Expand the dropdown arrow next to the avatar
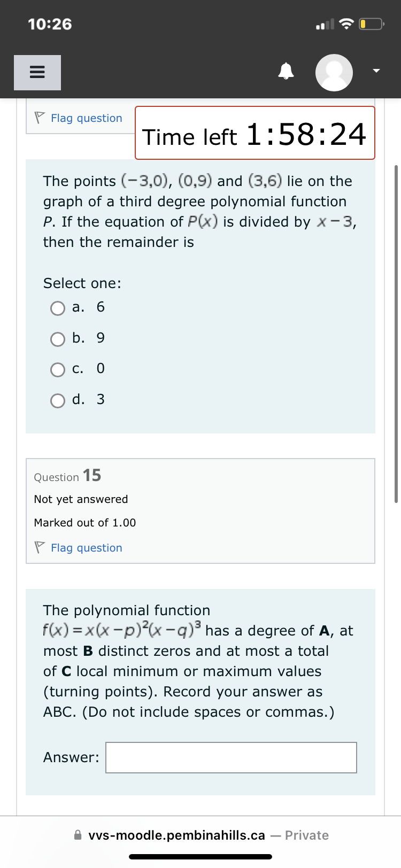 pyautogui.click(x=375, y=70)
